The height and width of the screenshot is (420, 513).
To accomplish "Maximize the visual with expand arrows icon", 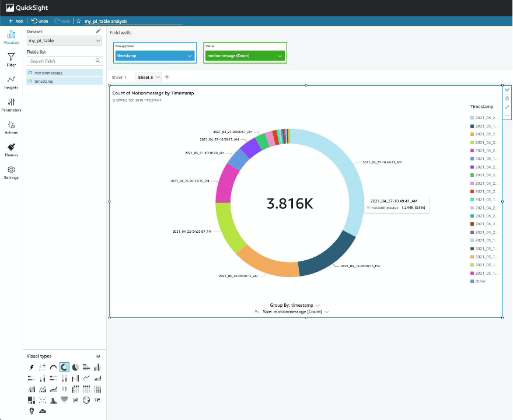I will tap(507, 107).
